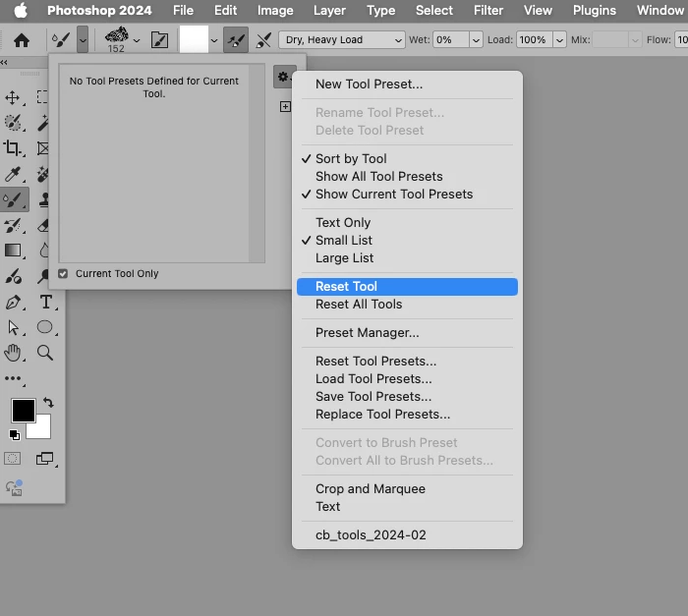The image size is (688, 616).
Task: Create new tool preset with plus icon
Action: (x=285, y=107)
